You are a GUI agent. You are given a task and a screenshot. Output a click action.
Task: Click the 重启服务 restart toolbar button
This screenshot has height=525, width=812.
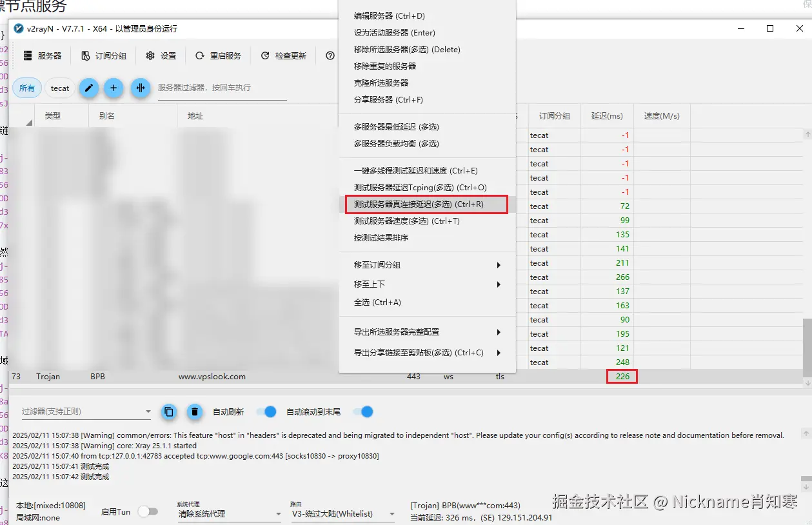pos(218,56)
